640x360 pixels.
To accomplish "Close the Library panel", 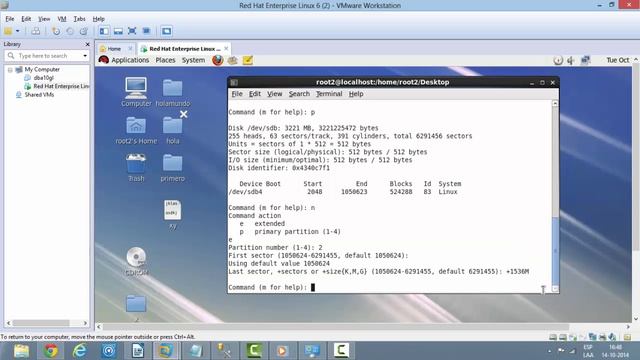I will pos(87,44).
